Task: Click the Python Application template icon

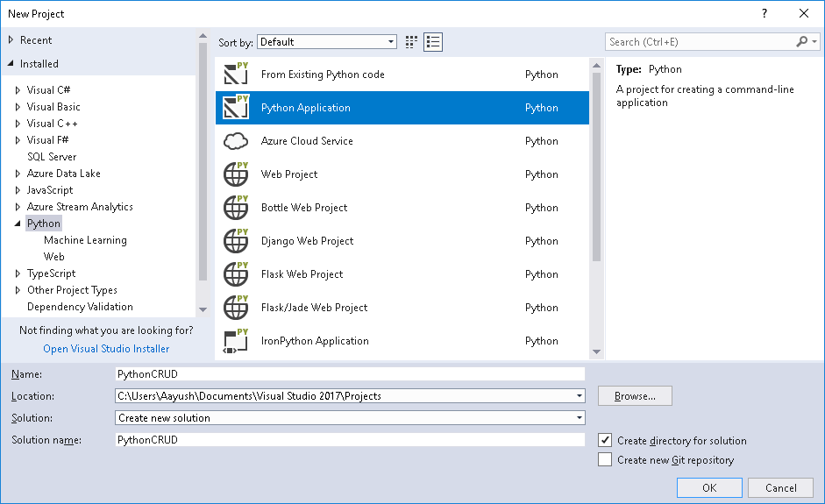Action: [x=236, y=107]
